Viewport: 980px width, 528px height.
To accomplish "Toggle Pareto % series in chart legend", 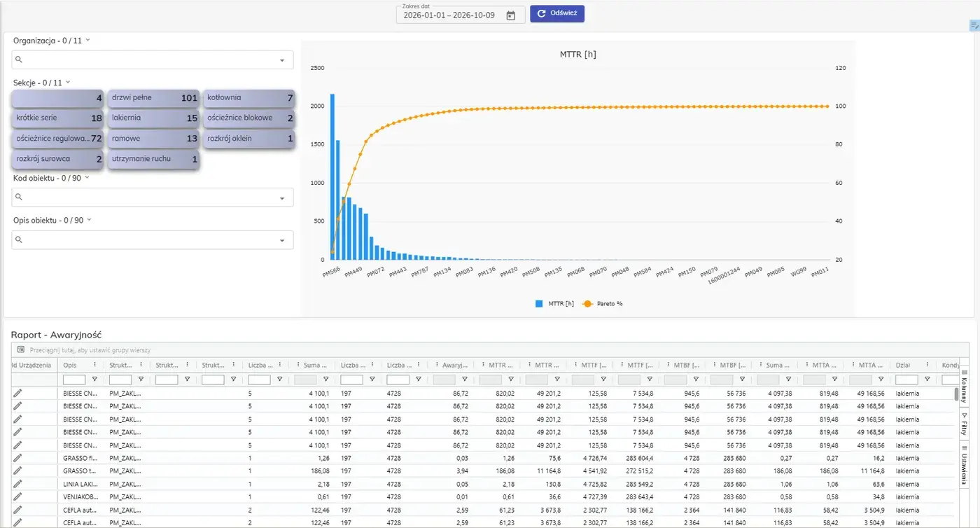I will [603, 304].
